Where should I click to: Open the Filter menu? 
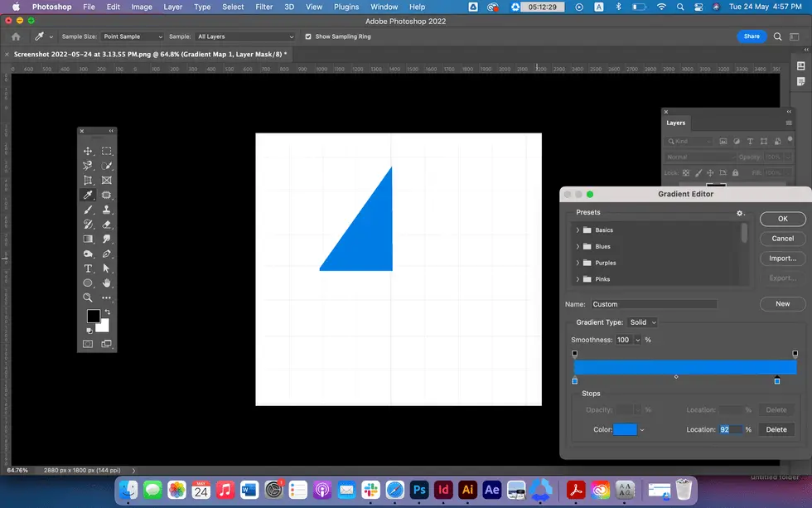[263, 7]
